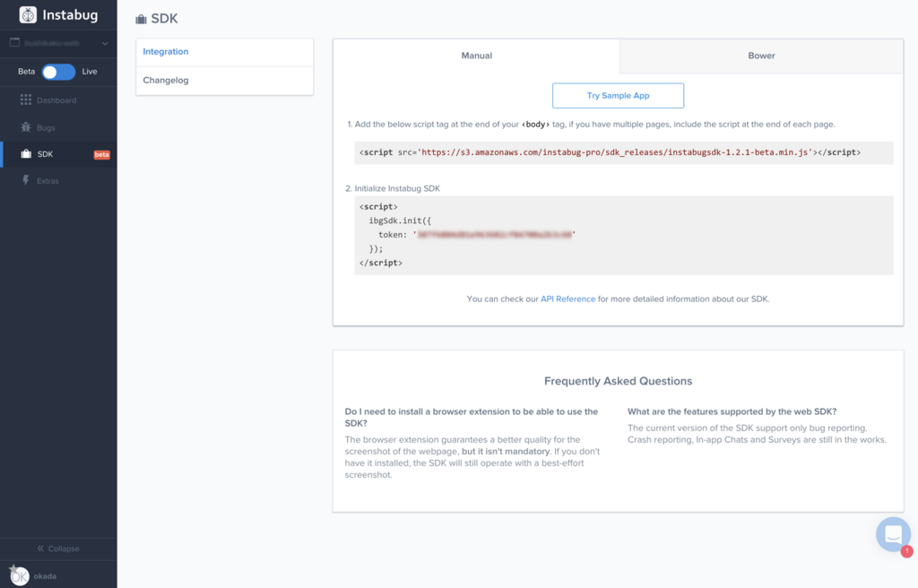Click the ibgSdk.init code line
918x588 pixels.
[x=400, y=220]
